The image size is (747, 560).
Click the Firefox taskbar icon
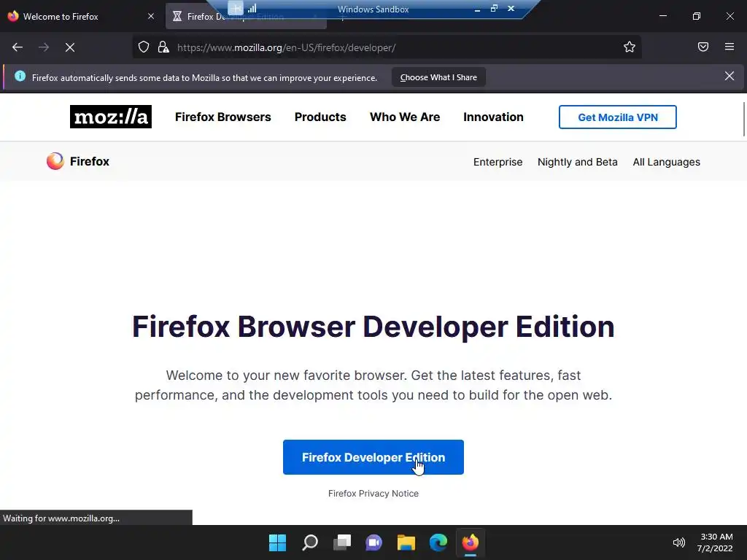coord(471,542)
